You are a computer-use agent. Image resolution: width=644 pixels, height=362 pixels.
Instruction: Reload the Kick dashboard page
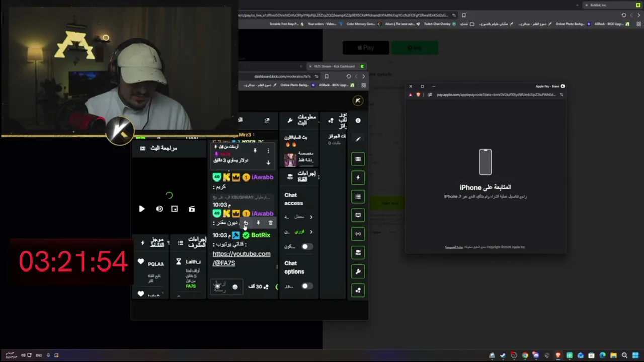[348, 77]
